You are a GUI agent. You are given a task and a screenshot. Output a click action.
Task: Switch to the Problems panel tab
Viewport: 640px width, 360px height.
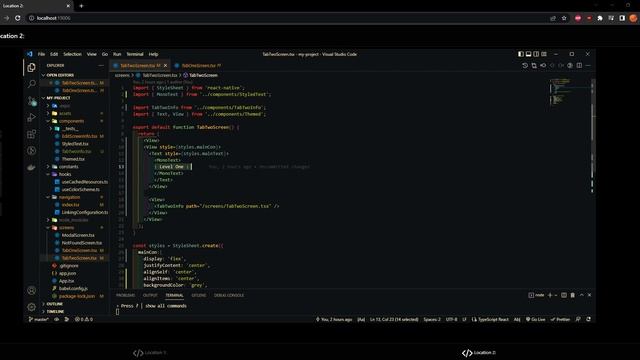pos(125,295)
